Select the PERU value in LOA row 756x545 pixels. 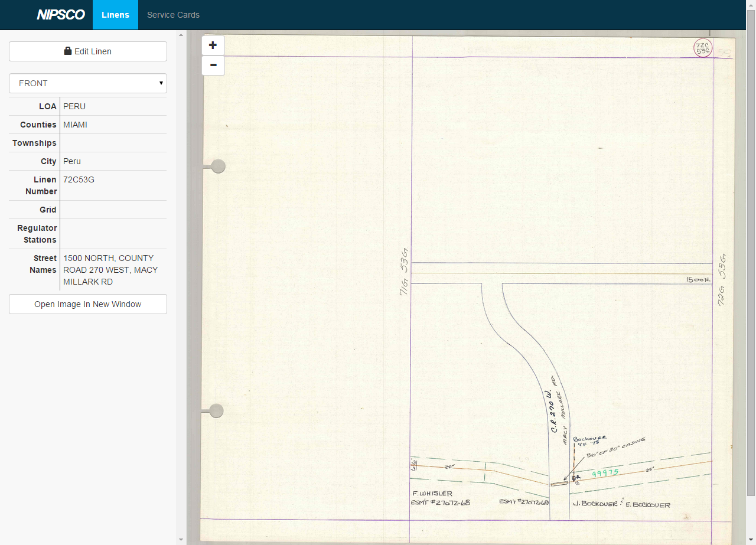pos(74,106)
